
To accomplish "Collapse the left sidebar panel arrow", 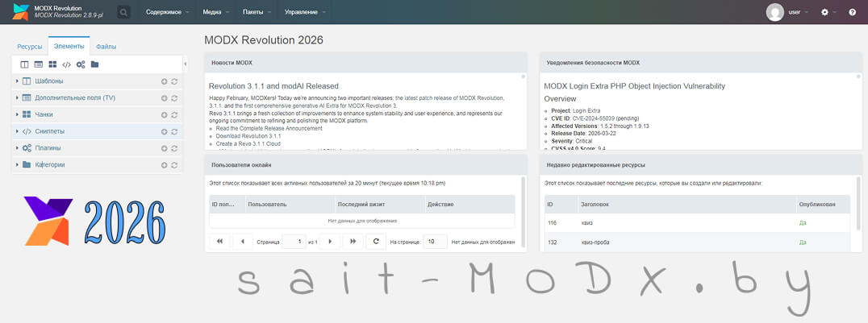I will tap(186, 64).
